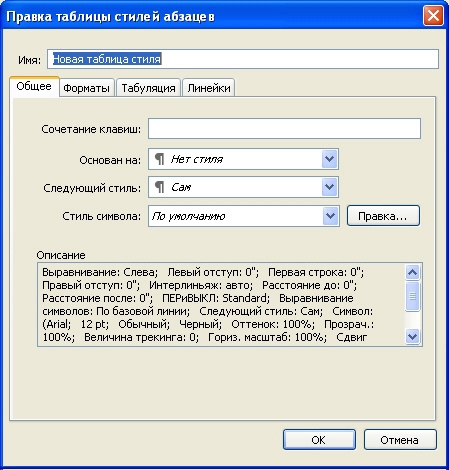Viewport: 449px width, 470px height.
Task: Click the description scrollbar thumb
Action: coord(413,296)
